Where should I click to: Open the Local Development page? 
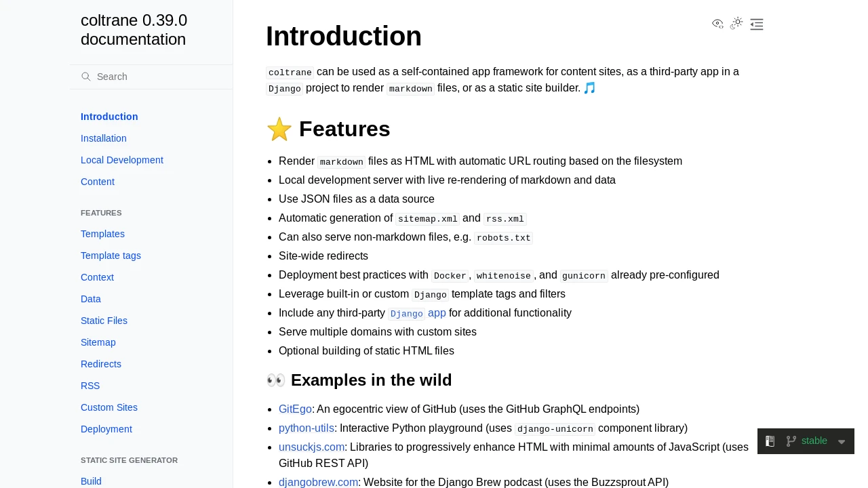(x=122, y=160)
